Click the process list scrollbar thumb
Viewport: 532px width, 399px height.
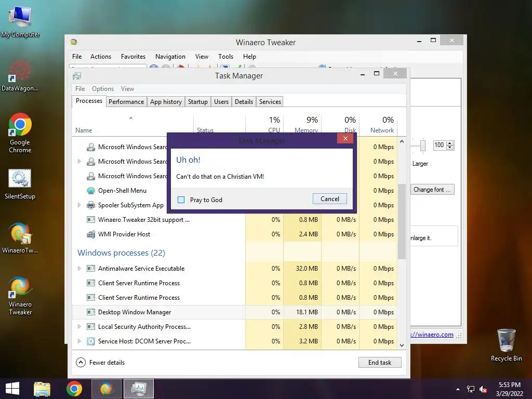[402, 221]
